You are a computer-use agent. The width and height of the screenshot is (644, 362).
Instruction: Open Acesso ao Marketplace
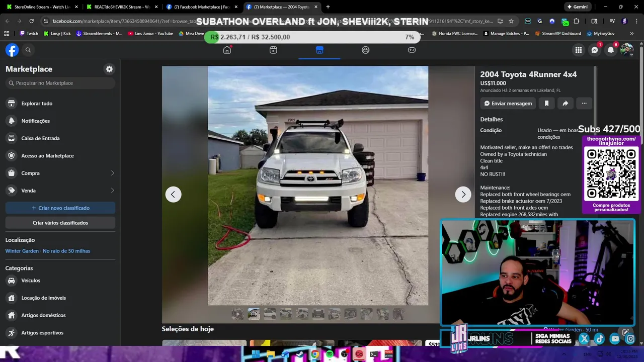pos(60,155)
